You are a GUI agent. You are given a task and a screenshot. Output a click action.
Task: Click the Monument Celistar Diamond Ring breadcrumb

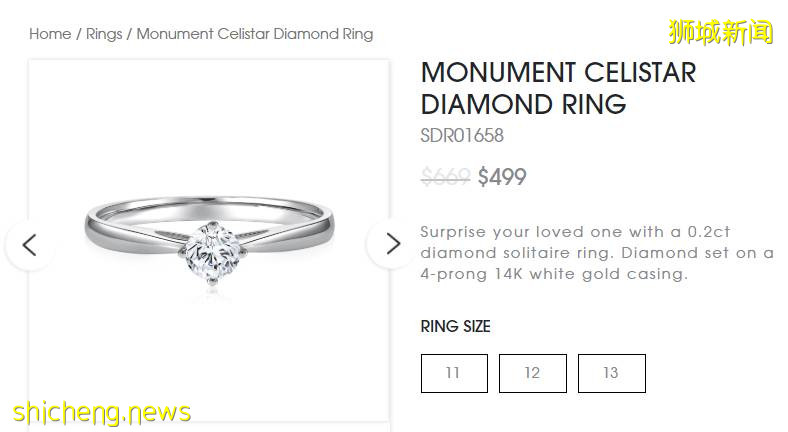255,34
